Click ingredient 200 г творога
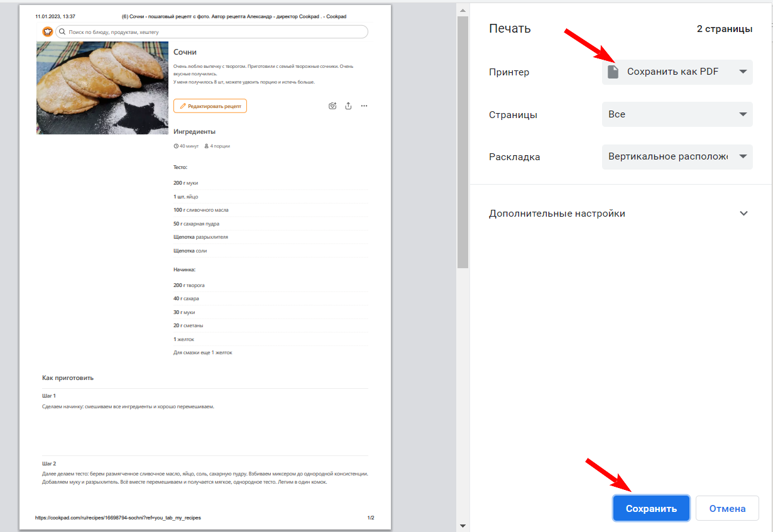Viewport: 773px width, 532px height. (189, 285)
